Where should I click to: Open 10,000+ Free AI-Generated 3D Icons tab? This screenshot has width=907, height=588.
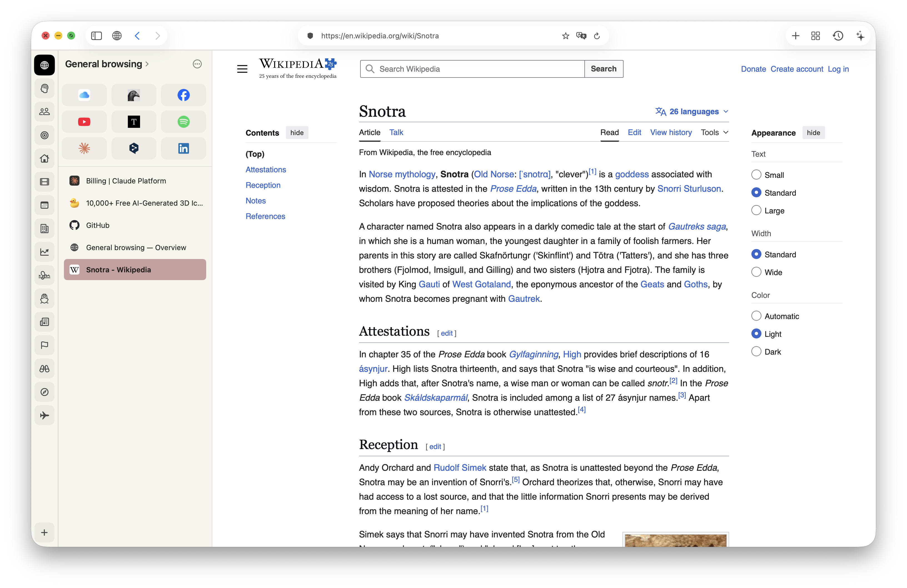(x=135, y=203)
